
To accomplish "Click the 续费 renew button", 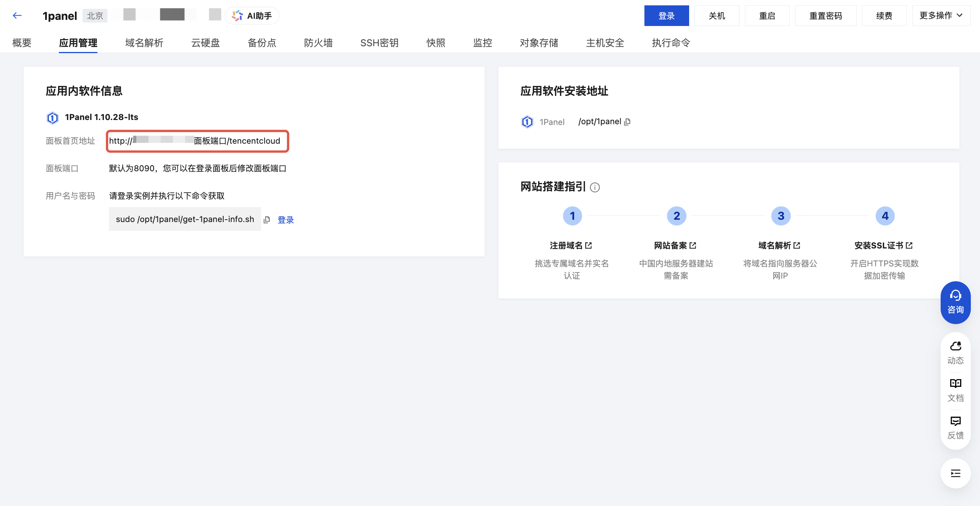I will 884,16.
